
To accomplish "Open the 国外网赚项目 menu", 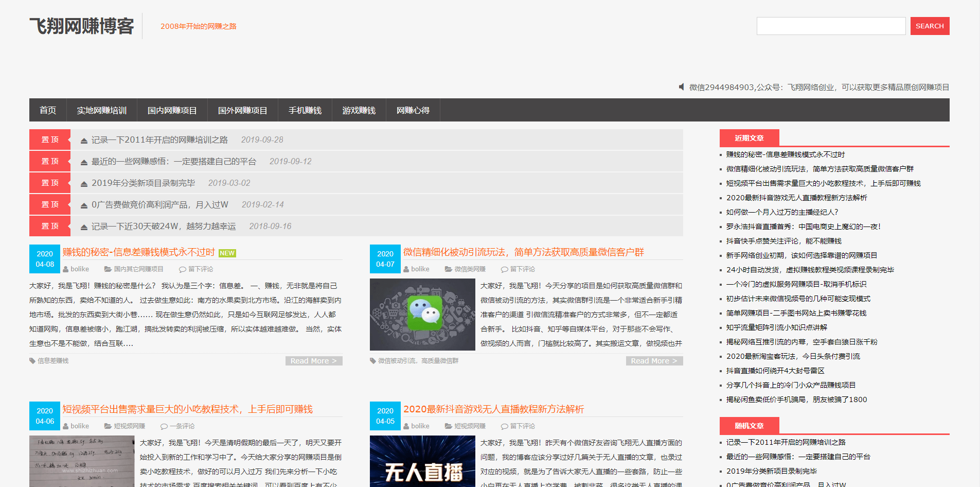I will [x=242, y=110].
